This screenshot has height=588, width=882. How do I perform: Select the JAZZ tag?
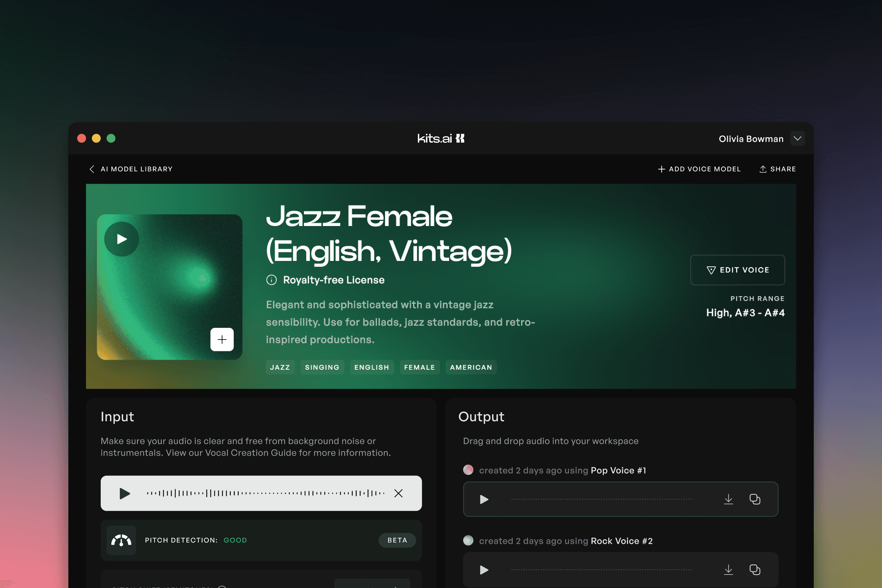point(280,367)
